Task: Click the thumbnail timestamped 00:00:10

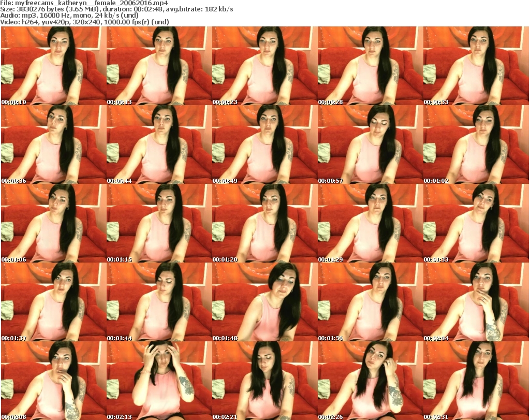Action: (x=53, y=66)
